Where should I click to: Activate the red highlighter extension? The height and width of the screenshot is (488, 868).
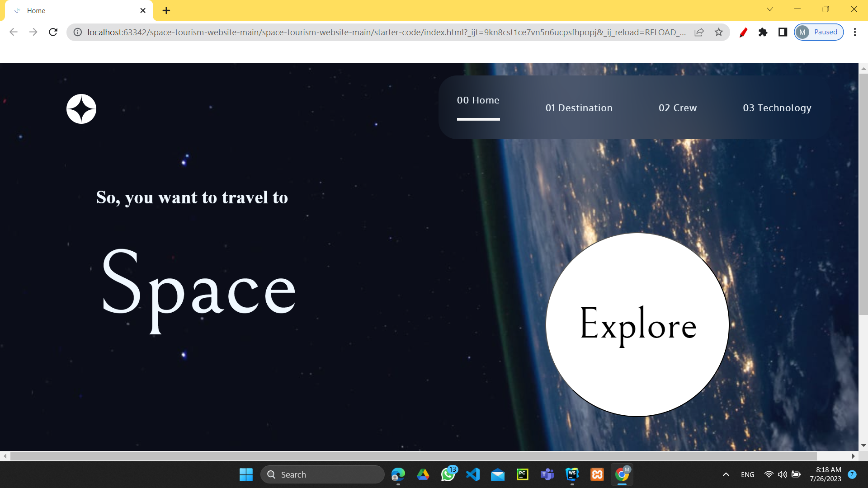(x=744, y=32)
